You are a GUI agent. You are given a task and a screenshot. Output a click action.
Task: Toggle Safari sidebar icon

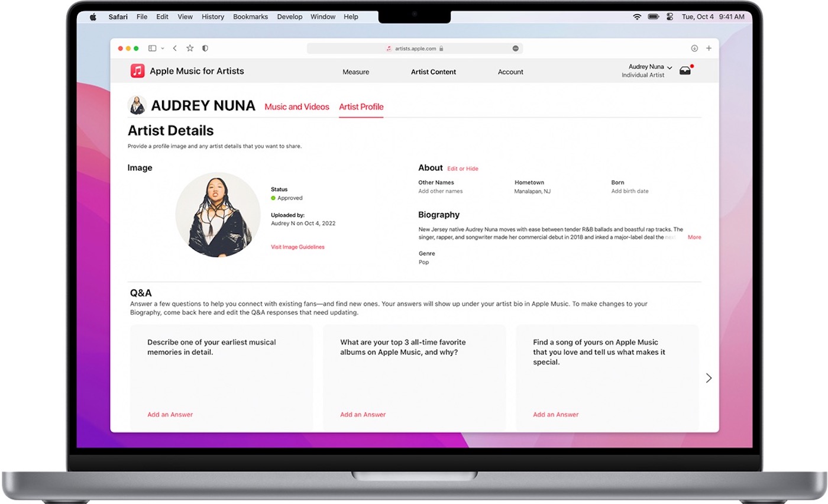pyautogui.click(x=152, y=49)
